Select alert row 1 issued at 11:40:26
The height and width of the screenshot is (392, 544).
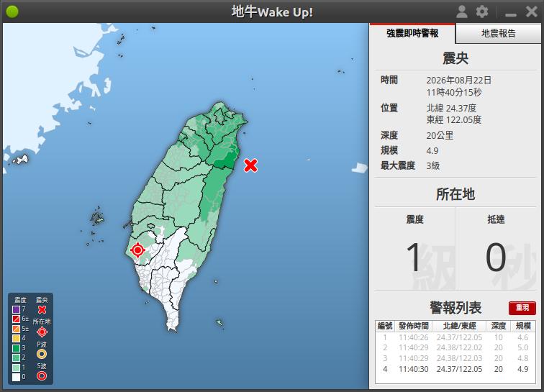pyautogui.click(x=455, y=337)
